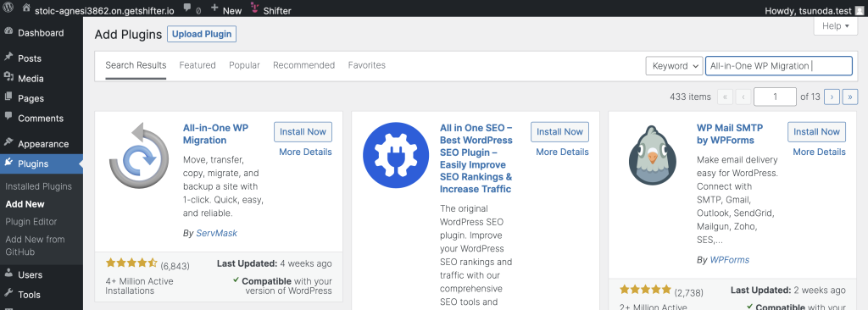Open Installed Plugins submenu item

click(39, 186)
